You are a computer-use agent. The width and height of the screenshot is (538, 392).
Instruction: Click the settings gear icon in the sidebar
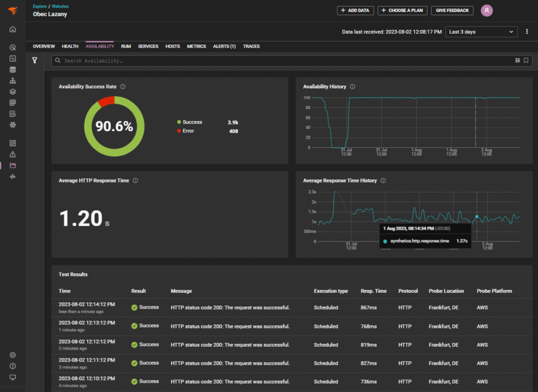pyautogui.click(x=13, y=355)
